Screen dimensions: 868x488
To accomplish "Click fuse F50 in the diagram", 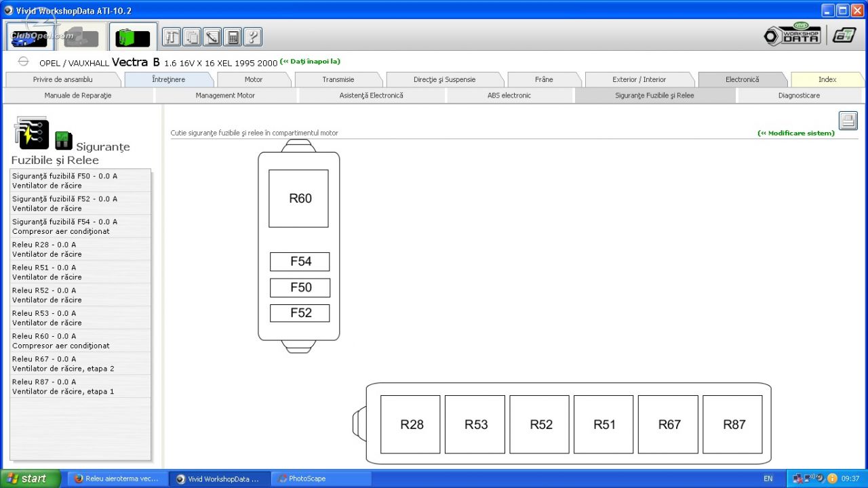I will 300,287.
